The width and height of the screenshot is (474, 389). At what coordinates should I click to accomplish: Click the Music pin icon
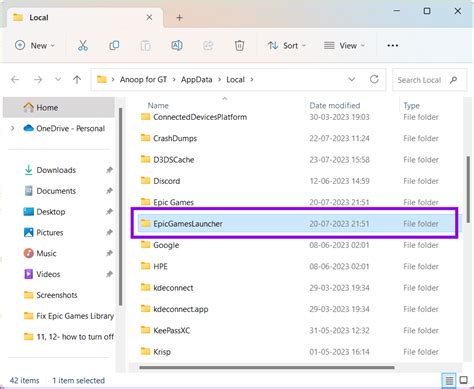109,253
